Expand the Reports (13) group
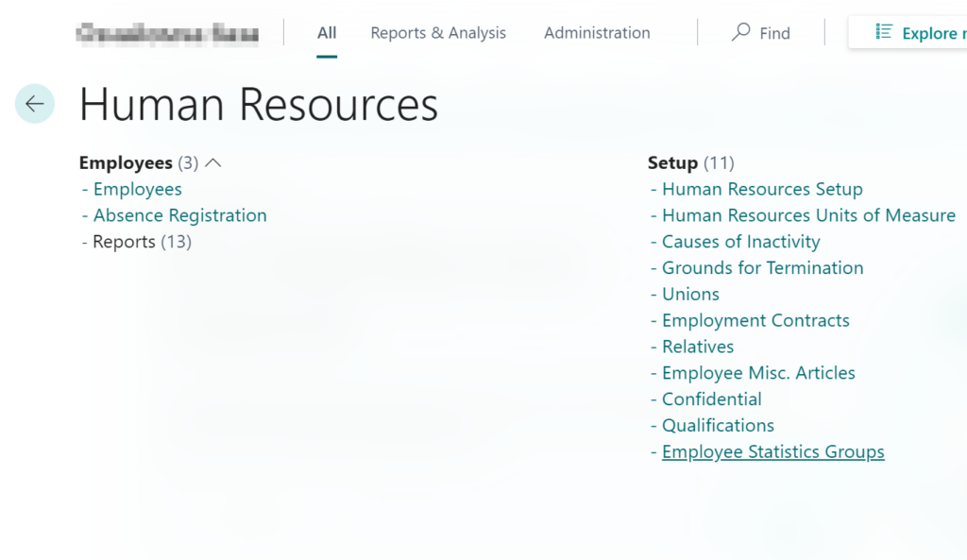The height and width of the screenshot is (560, 967). coord(142,242)
